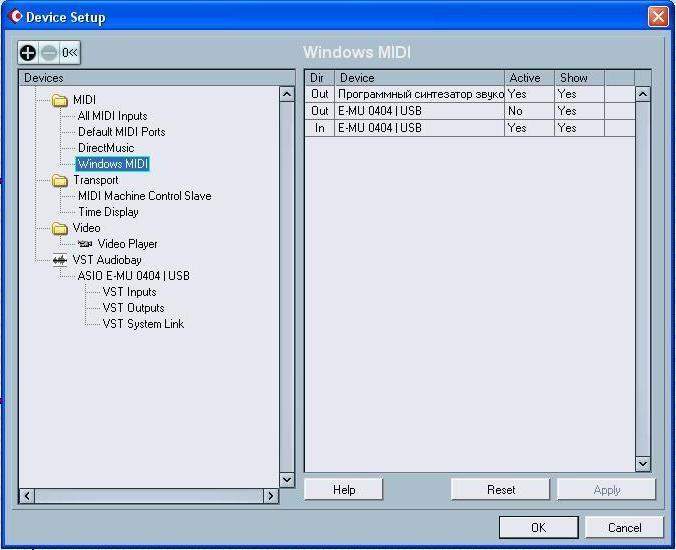The height and width of the screenshot is (550, 676).
Task: Confirm with the OK button
Action: 538,528
